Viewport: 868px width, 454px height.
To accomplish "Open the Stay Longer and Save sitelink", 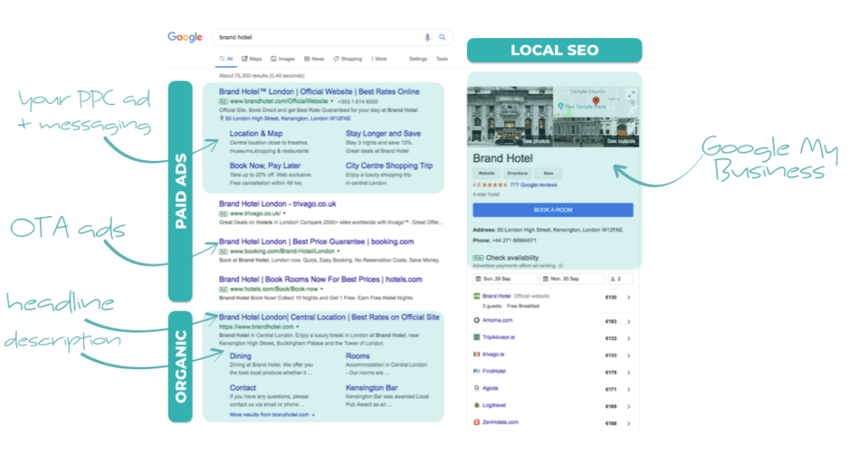I will tap(383, 133).
